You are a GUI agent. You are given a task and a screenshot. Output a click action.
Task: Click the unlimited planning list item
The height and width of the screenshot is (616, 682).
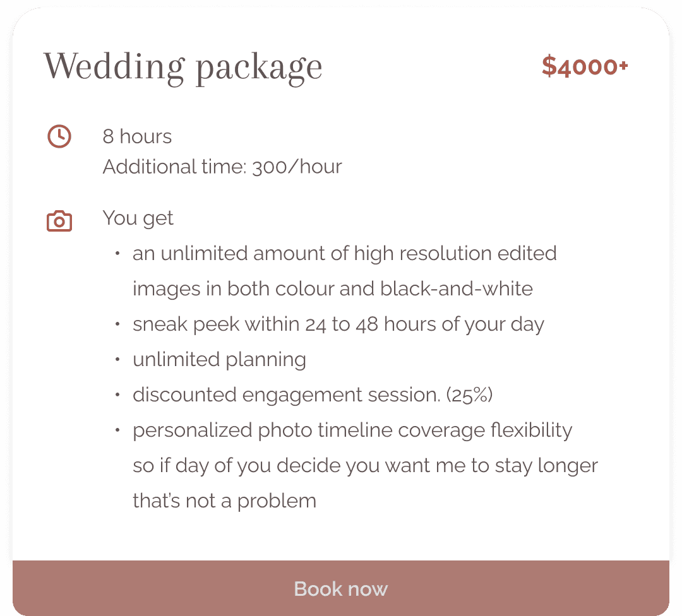pos(219,360)
